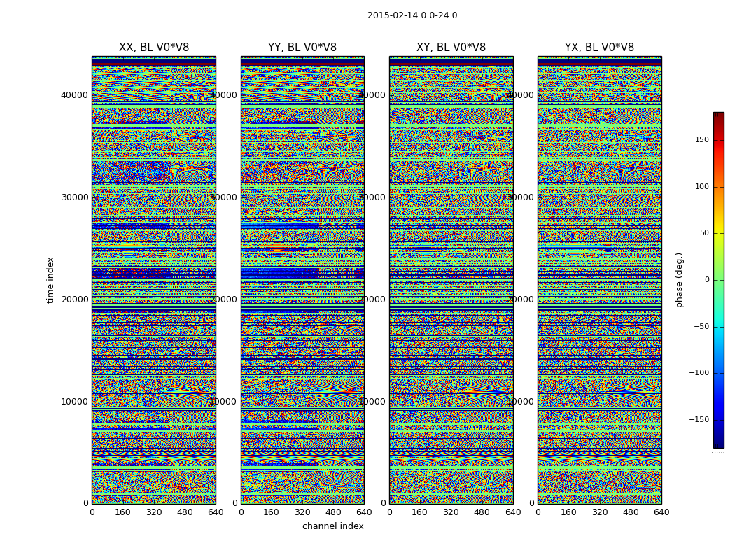Click inside the YY polarization heatmap

[302, 280]
